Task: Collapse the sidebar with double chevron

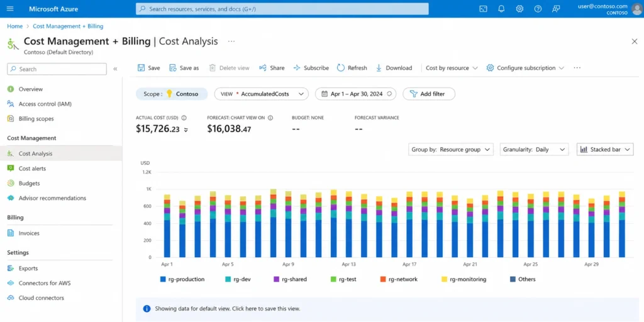Action: point(116,69)
